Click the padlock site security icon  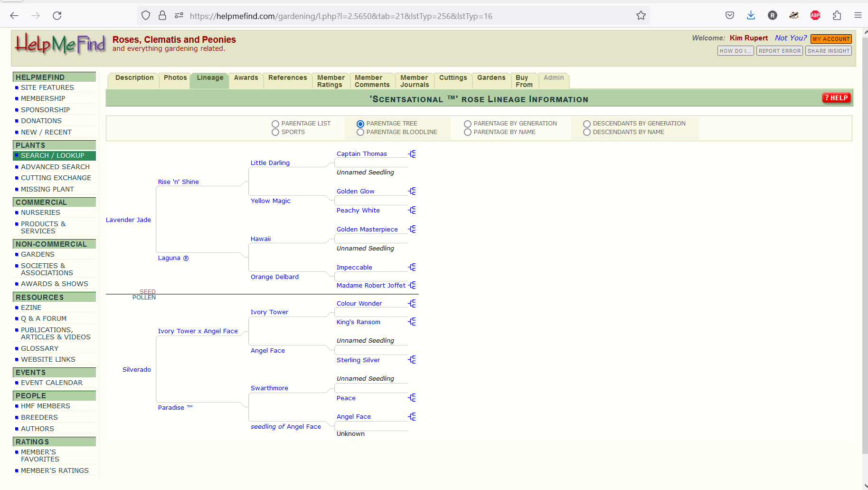tap(162, 16)
